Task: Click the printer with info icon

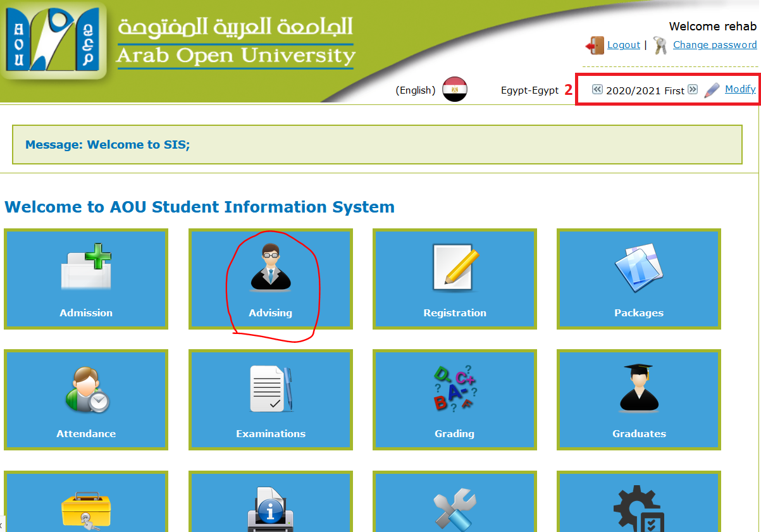Action: [270, 509]
